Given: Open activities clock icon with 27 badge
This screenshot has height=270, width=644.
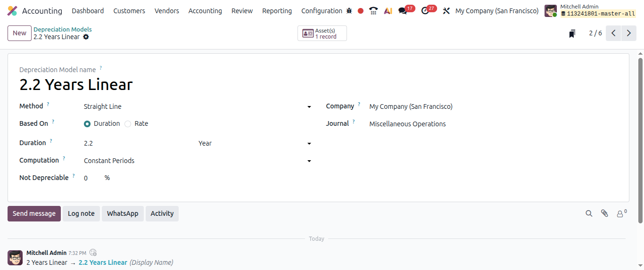Looking at the screenshot, I should tap(425, 11).
